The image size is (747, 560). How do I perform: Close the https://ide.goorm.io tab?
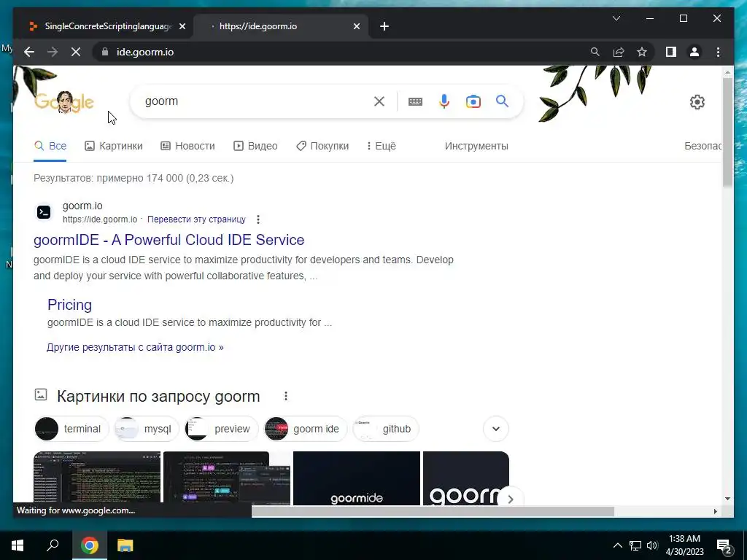coord(356,26)
